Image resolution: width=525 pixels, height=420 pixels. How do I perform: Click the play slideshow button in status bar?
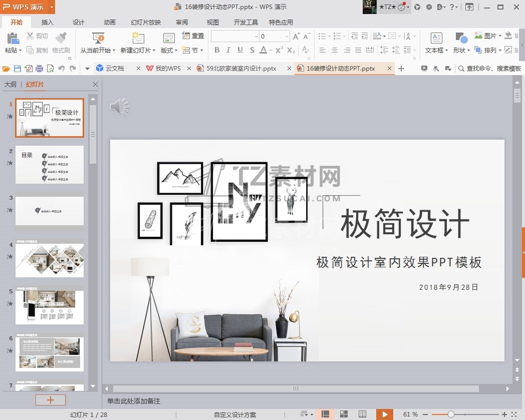click(x=384, y=414)
